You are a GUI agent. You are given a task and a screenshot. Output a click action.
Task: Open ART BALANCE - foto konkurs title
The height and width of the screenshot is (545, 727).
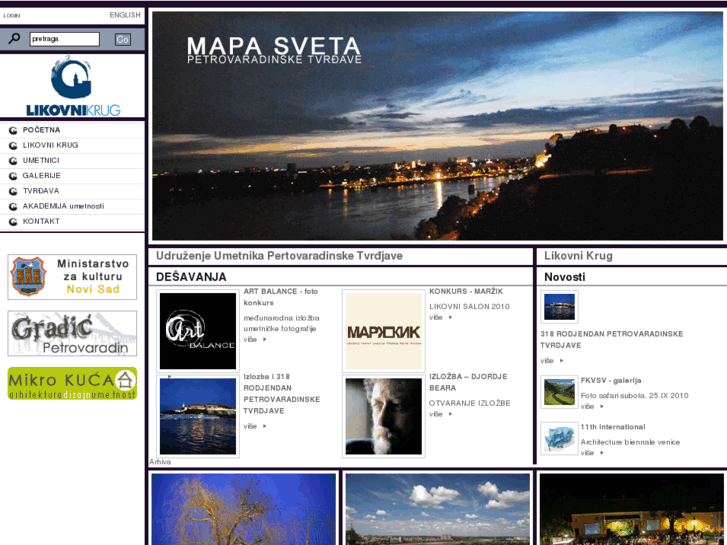(281, 297)
